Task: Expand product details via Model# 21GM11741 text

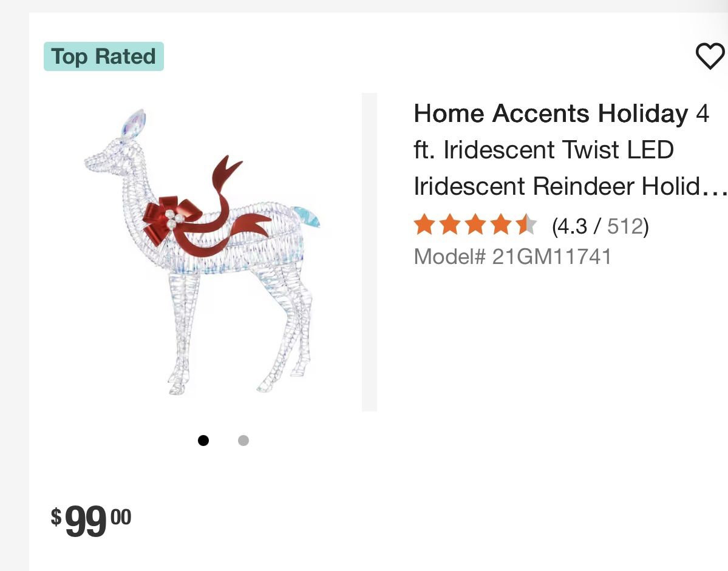Action: (x=512, y=257)
